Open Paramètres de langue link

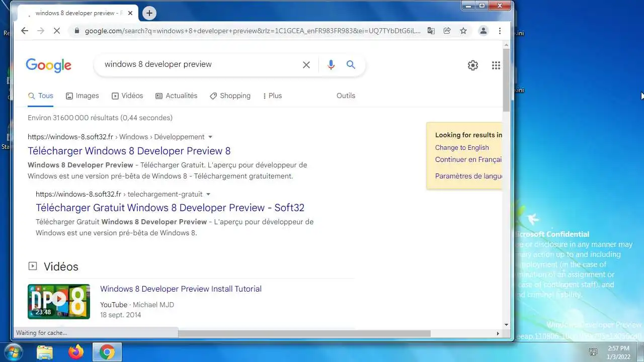pos(468,176)
